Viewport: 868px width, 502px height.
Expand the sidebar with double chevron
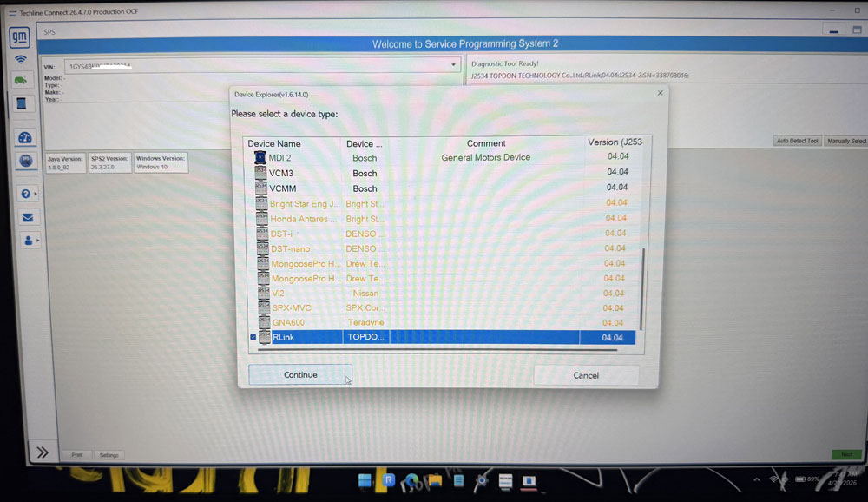tap(43, 452)
